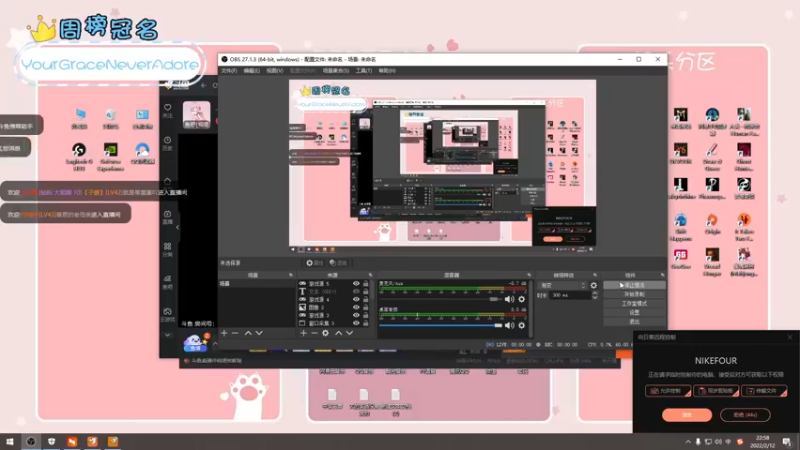Add a new scene in scenes panel
800x450 pixels.
point(224,333)
